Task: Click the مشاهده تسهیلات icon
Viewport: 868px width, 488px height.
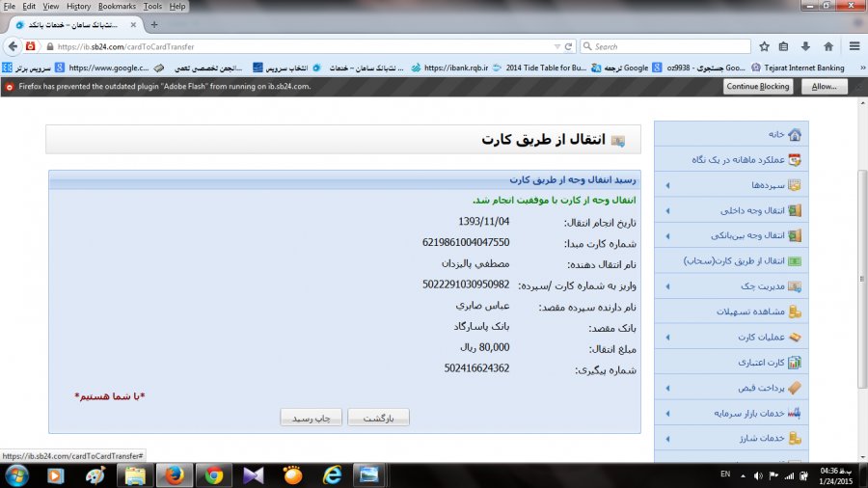Action: (795, 312)
